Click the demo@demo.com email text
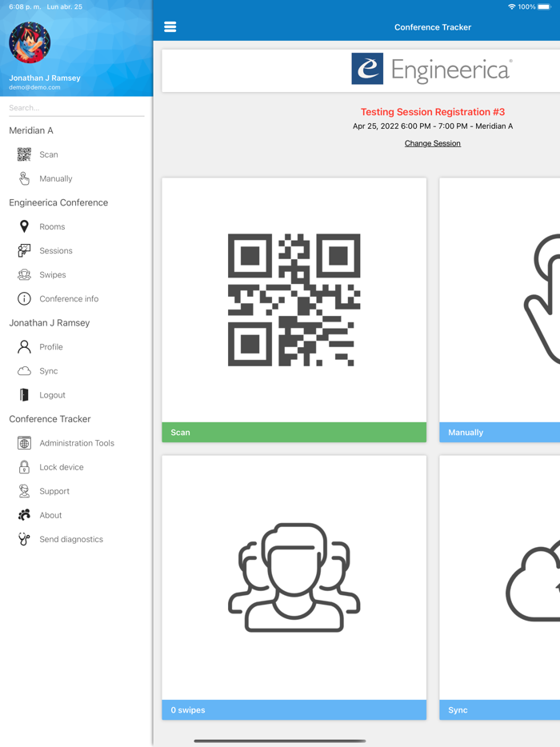The image size is (560, 747). 34,88
